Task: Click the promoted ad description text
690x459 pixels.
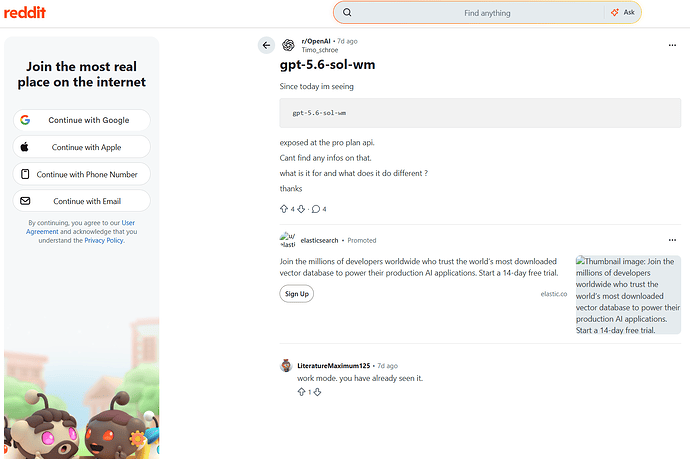Action: click(x=419, y=267)
